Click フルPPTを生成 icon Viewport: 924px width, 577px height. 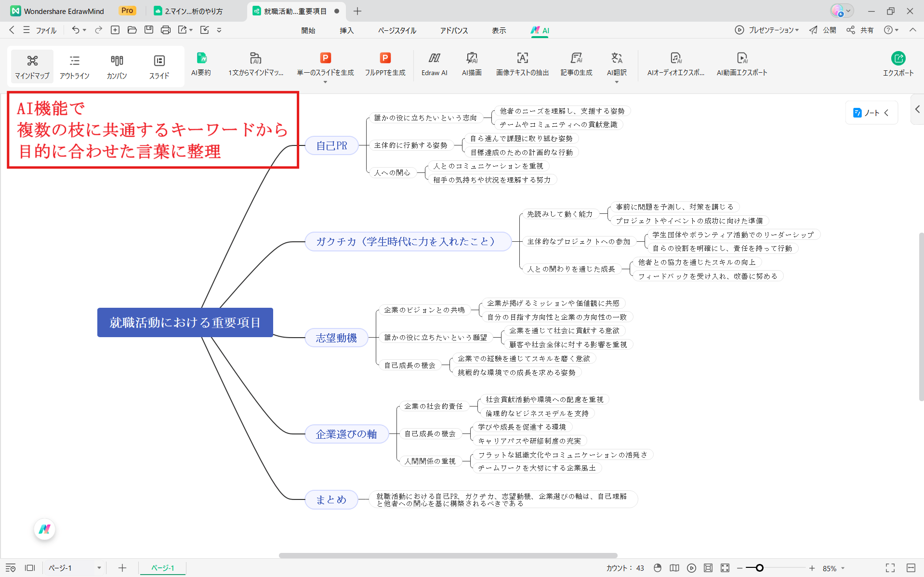[x=385, y=58]
